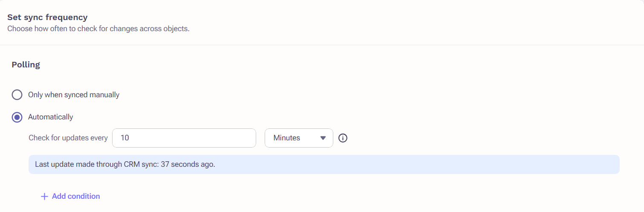This screenshot has height=212, width=644.
Task: Click the 'Check for updates every' label
Action: 68,138
